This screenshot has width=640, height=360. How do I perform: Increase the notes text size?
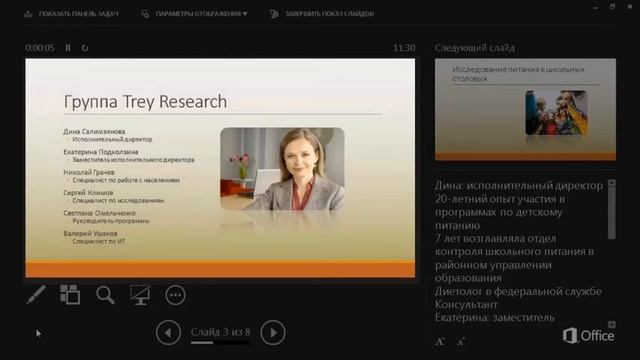click(x=440, y=342)
